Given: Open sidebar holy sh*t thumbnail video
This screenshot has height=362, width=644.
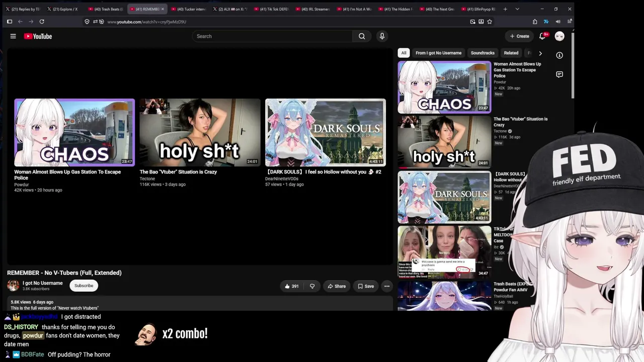Looking at the screenshot, I should tap(444, 142).
